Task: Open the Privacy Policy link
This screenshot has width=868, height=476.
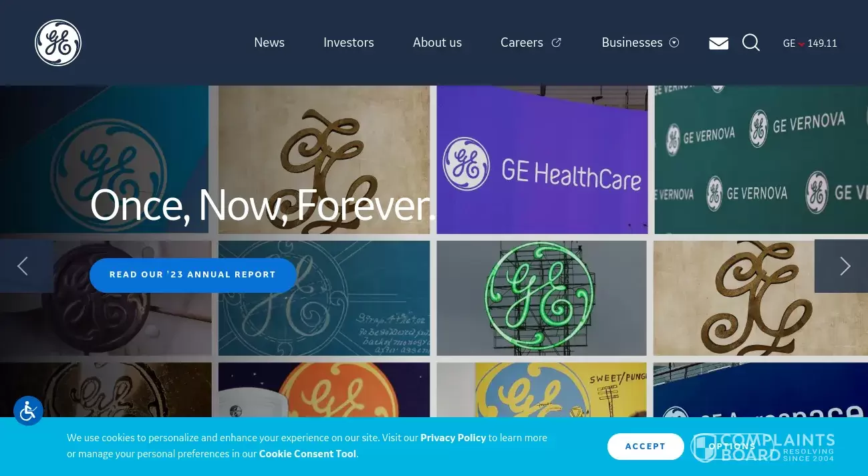Action: point(453,438)
